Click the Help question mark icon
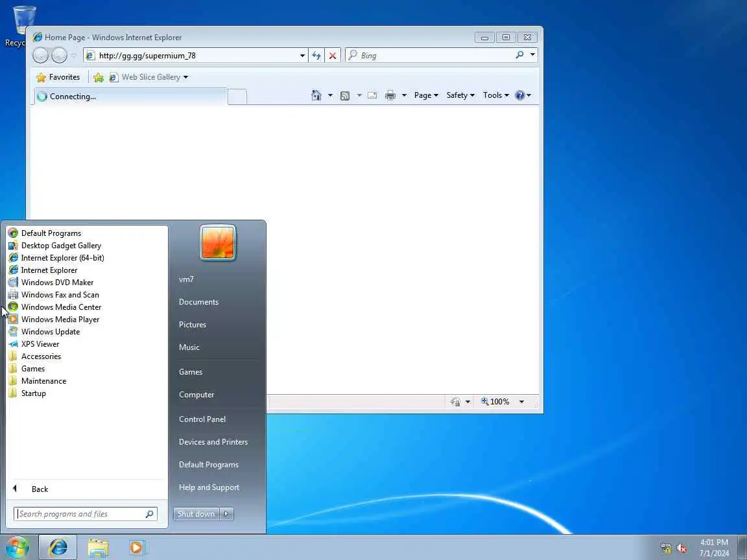 click(520, 95)
